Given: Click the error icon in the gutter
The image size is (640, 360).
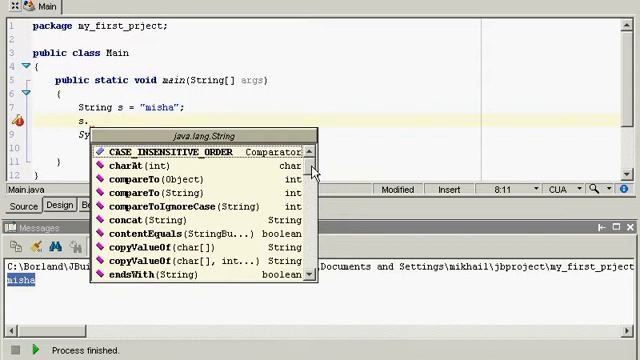Looking at the screenshot, I should pos(18,121).
